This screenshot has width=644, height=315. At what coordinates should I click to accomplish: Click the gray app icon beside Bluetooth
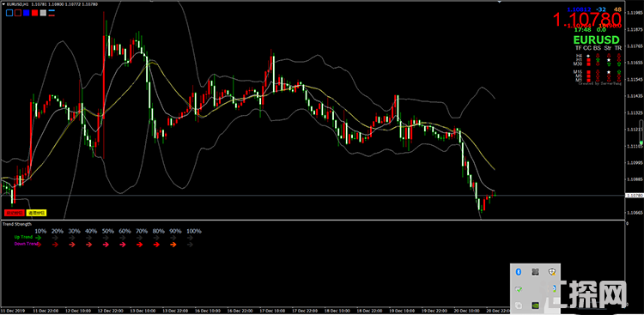tap(535, 271)
